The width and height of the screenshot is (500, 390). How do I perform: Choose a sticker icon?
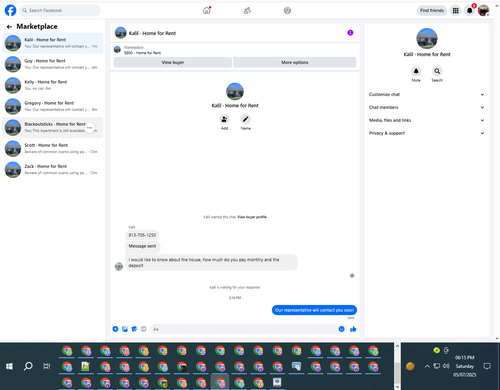134,329
